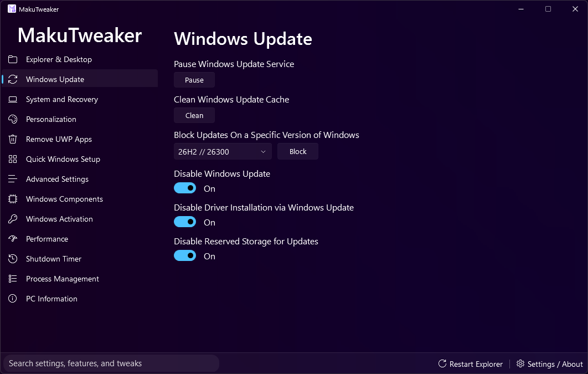Open the 26H2 // 26300 version dropdown

223,152
